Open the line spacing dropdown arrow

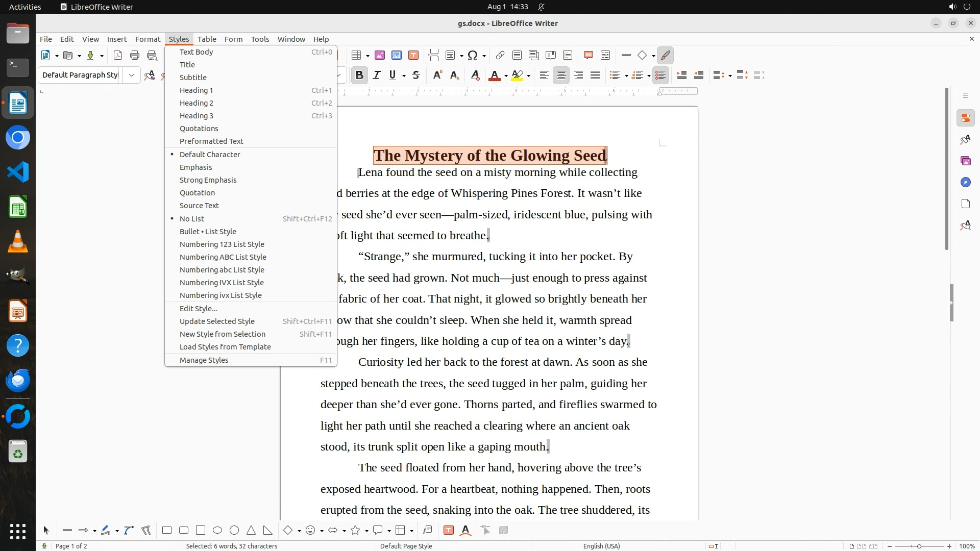(730, 76)
